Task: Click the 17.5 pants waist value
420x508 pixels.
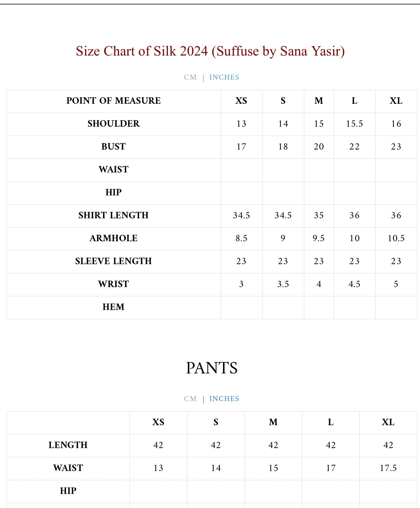Action: [388, 468]
